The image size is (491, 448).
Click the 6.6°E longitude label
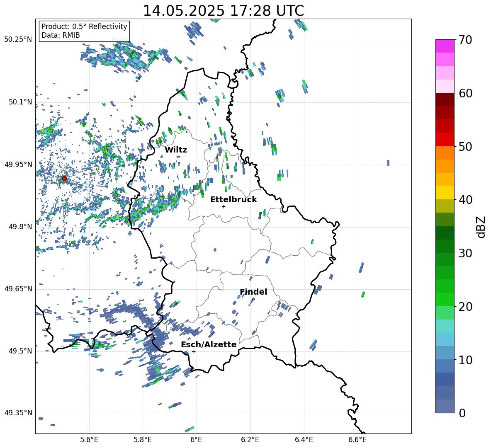(x=357, y=440)
